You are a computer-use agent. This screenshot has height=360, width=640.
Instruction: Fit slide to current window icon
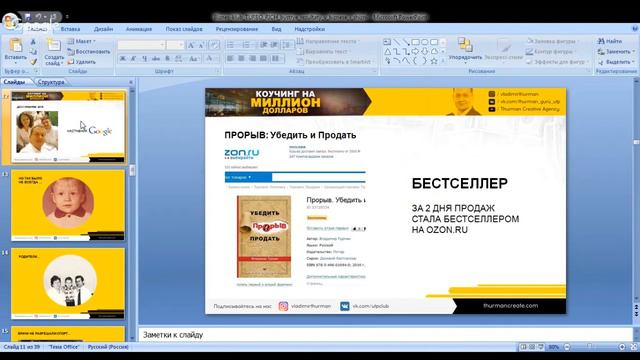pos(633,347)
